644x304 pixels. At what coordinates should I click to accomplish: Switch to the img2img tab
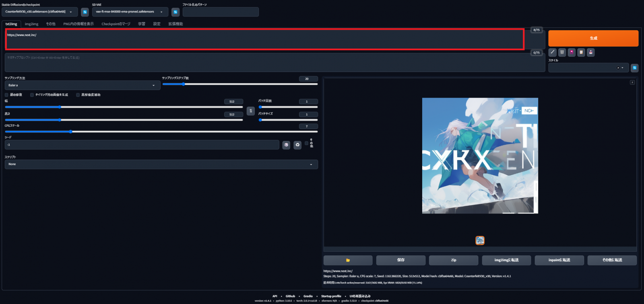click(x=31, y=24)
